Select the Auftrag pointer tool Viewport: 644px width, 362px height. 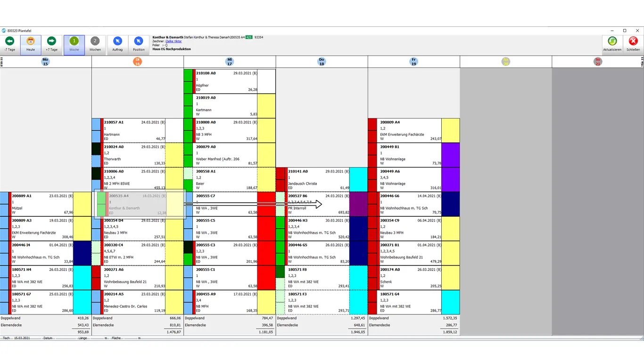[x=117, y=44]
